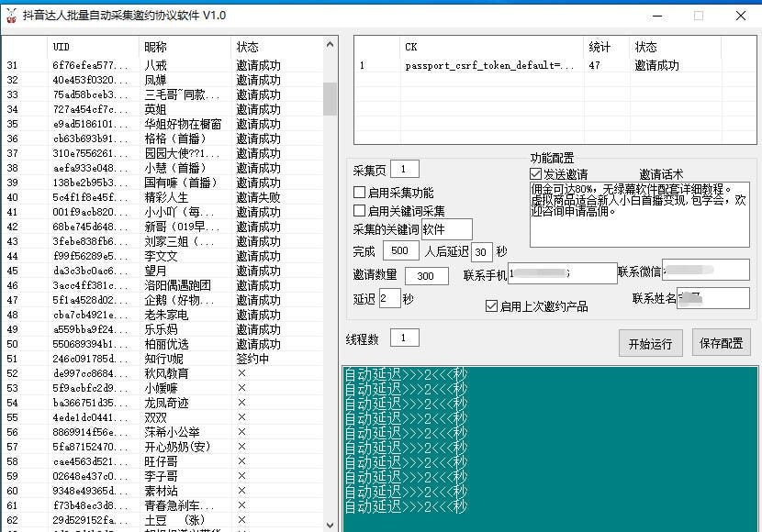762x532 pixels.
Task: Select row 52 秋风教育
Action: (166, 373)
